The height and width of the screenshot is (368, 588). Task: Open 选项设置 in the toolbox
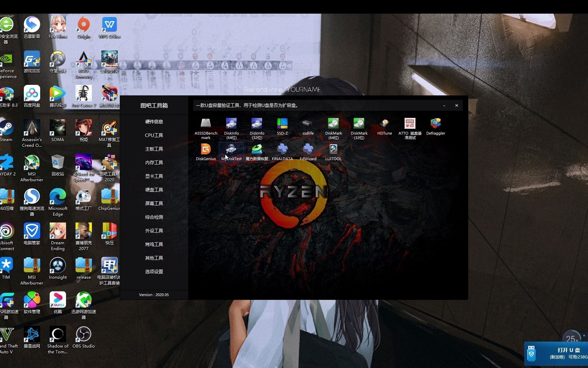click(154, 272)
